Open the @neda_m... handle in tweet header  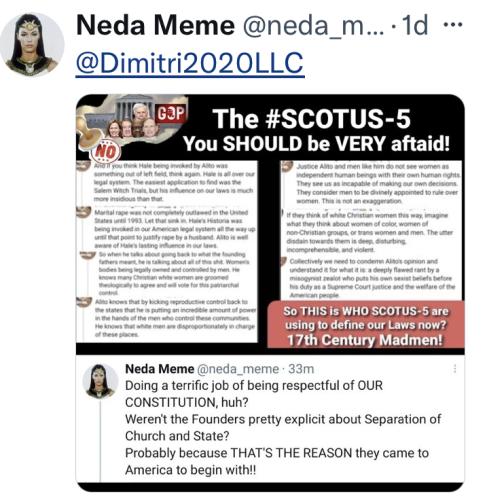(313, 26)
